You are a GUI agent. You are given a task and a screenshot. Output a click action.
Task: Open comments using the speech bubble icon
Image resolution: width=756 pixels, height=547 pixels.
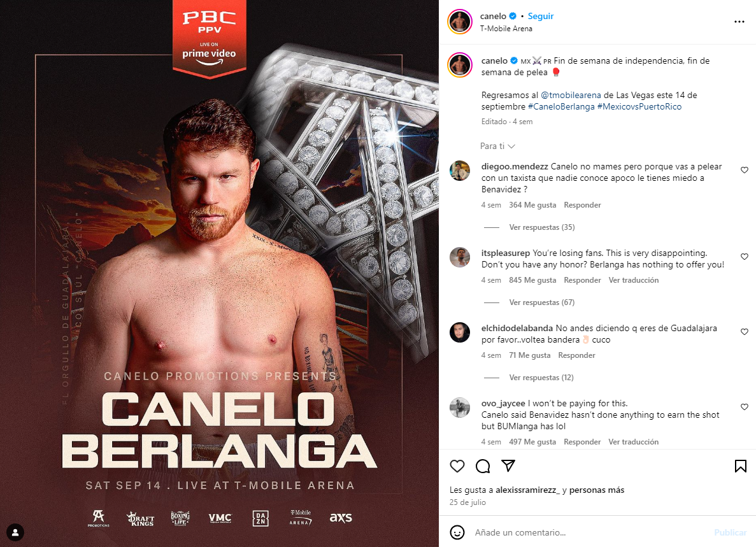tap(483, 466)
